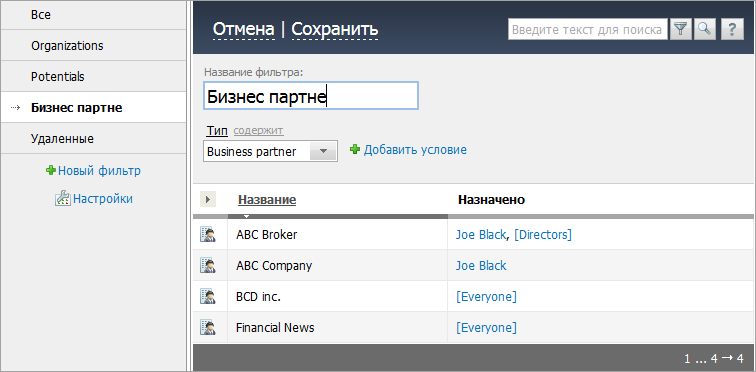This screenshot has width=756, height=372.
Task: Select the Все filter
Action: (93, 15)
